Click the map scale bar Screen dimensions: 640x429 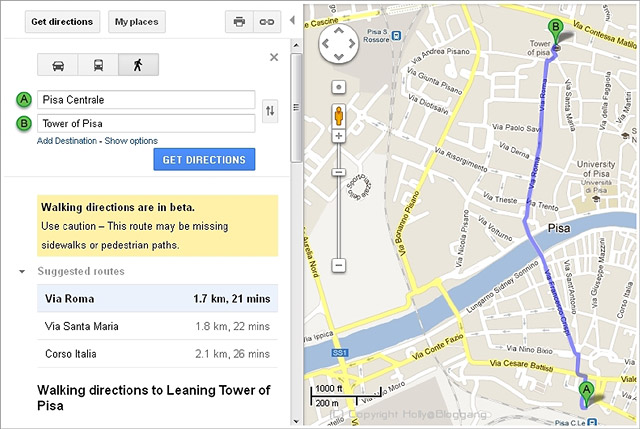346,396
